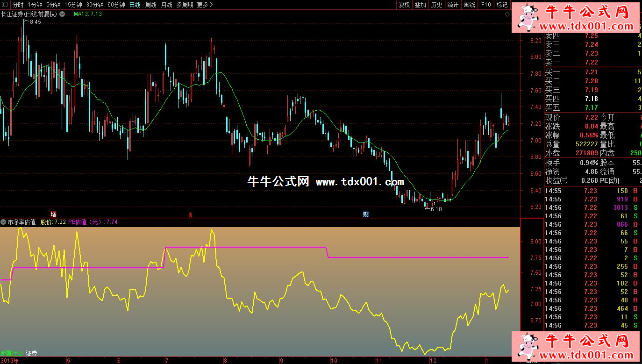The image size is (642, 364).
Task: Click the 涨幅 0.56% value
Action: click(589, 135)
